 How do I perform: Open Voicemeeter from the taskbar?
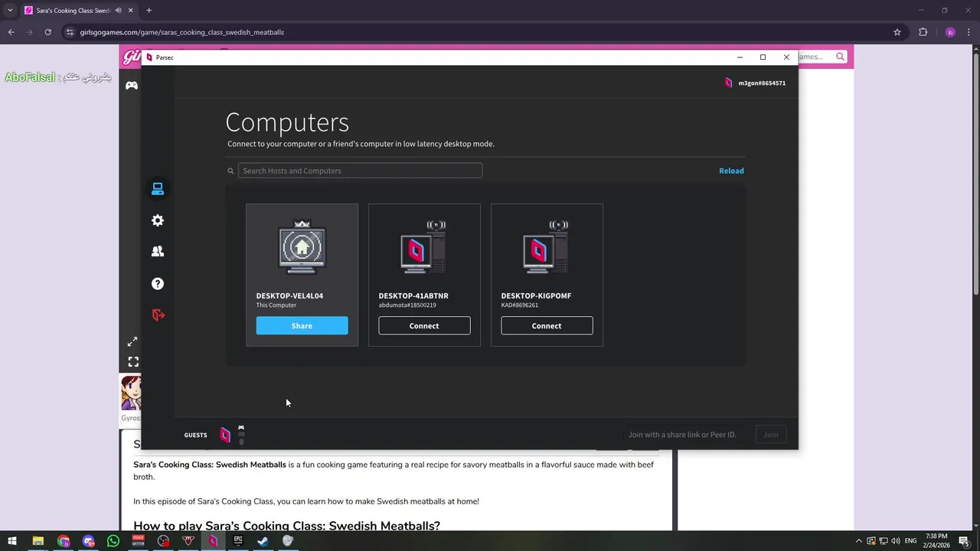tap(138, 541)
